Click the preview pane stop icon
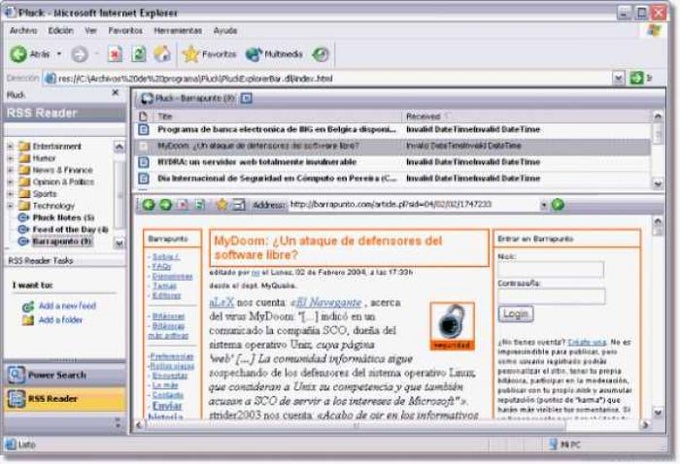 [183, 204]
